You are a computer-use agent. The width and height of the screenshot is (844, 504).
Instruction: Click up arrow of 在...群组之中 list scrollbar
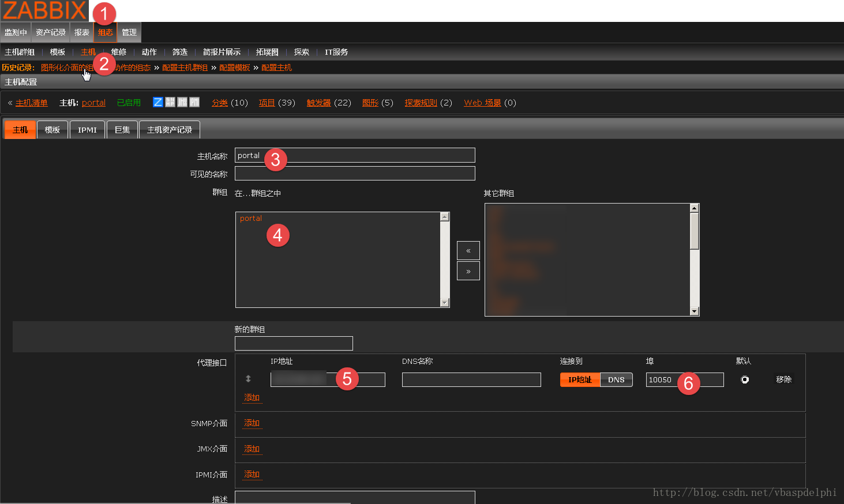click(x=445, y=216)
